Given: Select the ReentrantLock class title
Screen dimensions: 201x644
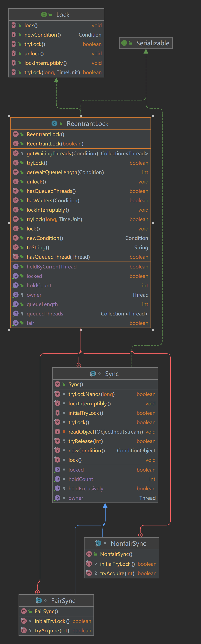Looking at the screenshot, I should (87, 124).
